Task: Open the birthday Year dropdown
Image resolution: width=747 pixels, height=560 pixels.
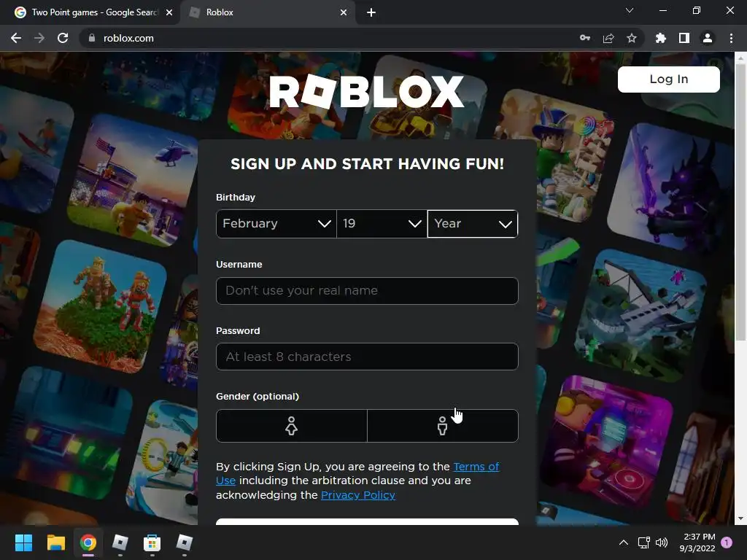Action: (x=473, y=224)
